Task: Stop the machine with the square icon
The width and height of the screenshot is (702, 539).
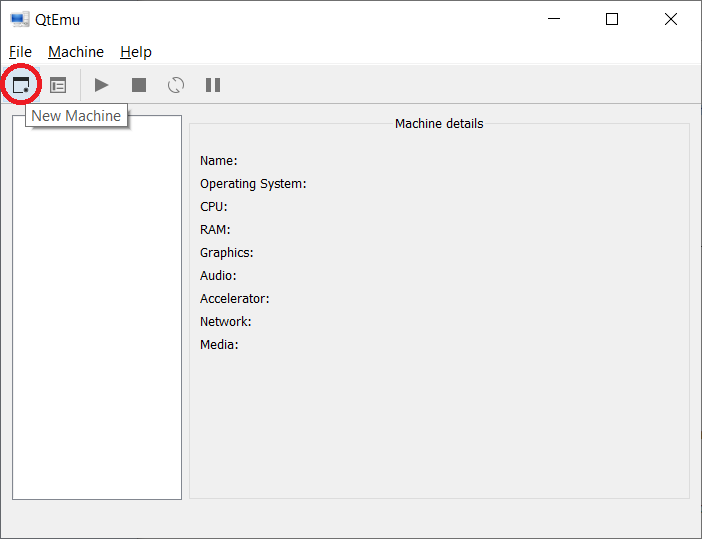Action: pyautogui.click(x=139, y=85)
